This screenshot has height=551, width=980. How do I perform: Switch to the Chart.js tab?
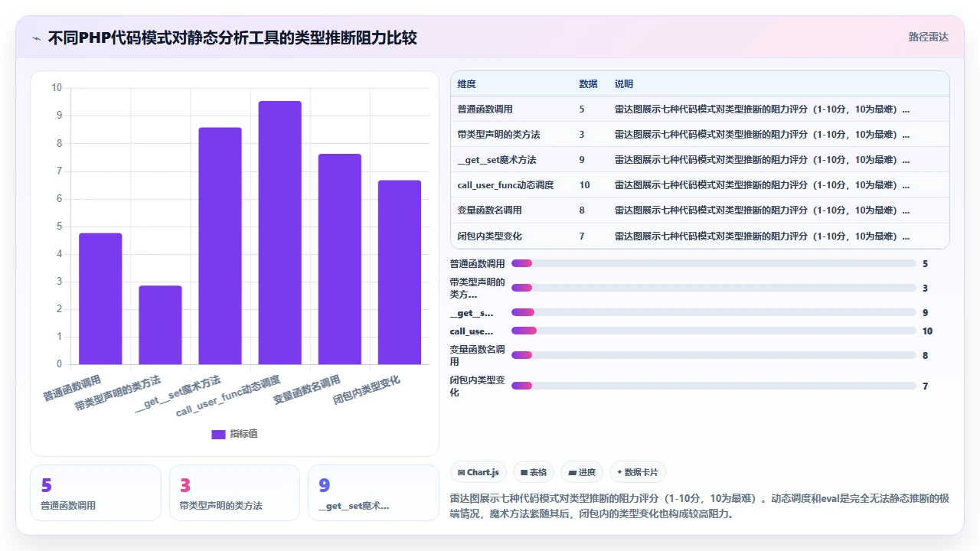478,472
